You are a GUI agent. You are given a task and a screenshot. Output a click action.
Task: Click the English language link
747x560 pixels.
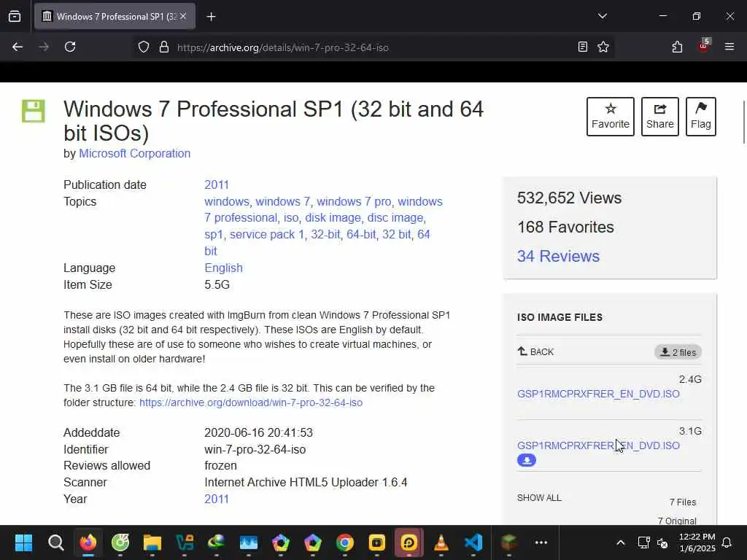point(223,268)
